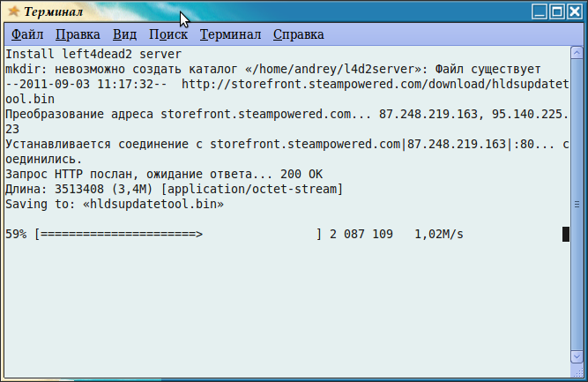Image resolution: width=588 pixels, height=382 pixels.
Task: Click the 'Терминал' window title text
Action: tap(53, 11)
